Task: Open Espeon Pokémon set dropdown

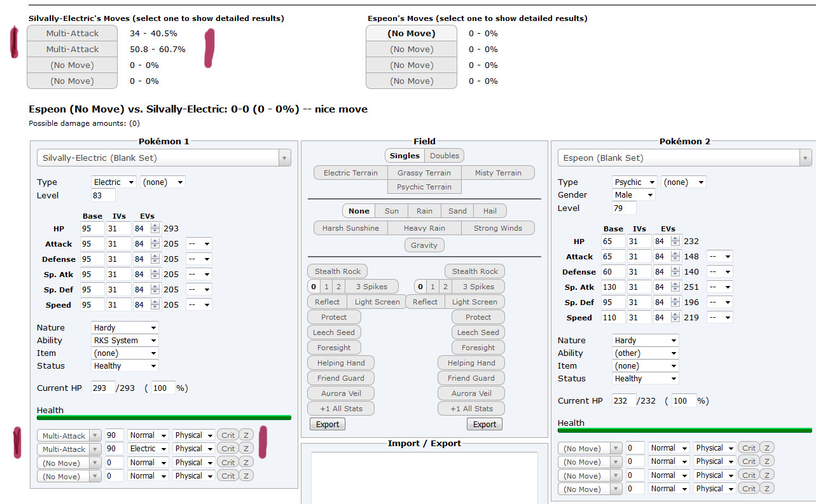Action: tap(684, 158)
